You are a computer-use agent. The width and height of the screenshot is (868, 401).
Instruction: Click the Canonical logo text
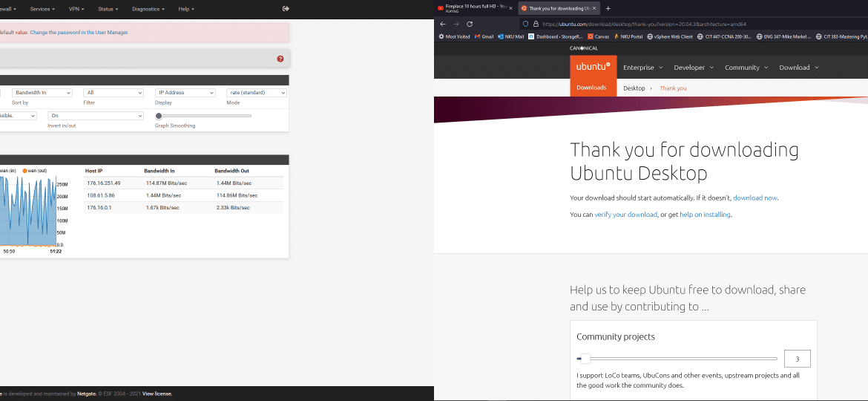pyautogui.click(x=583, y=48)
